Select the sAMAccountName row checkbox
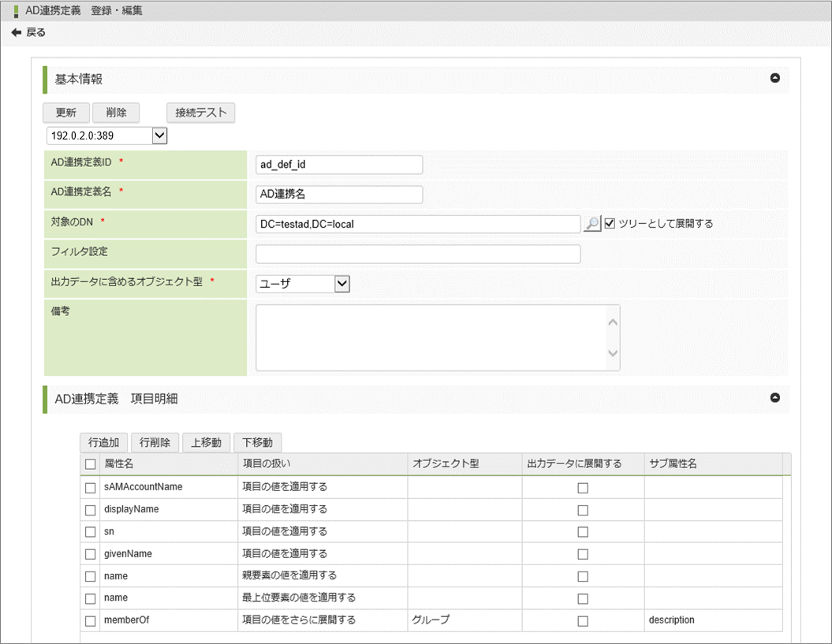 [90, 487]
